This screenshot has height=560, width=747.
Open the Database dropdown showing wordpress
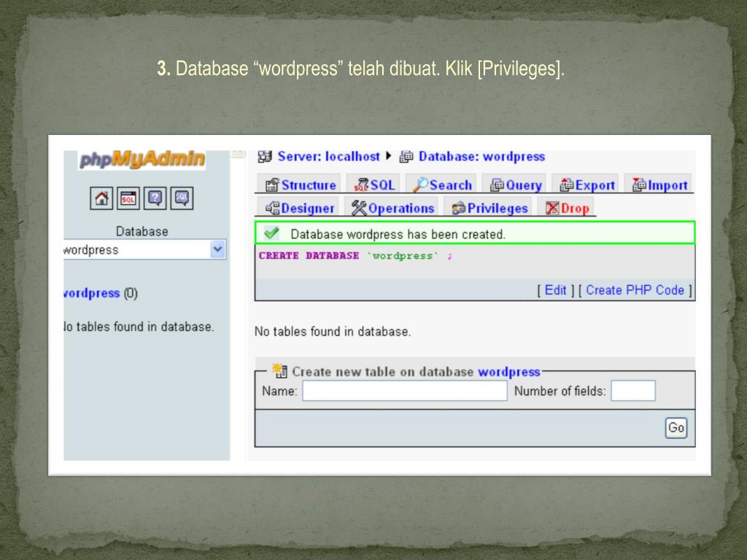[145, 249]
